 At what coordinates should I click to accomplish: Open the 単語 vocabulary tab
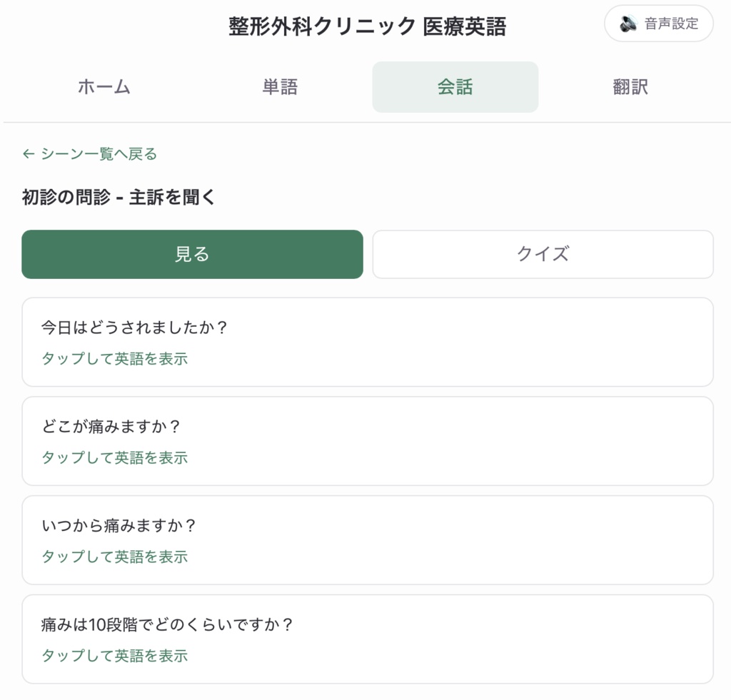[x=280, y=86]
